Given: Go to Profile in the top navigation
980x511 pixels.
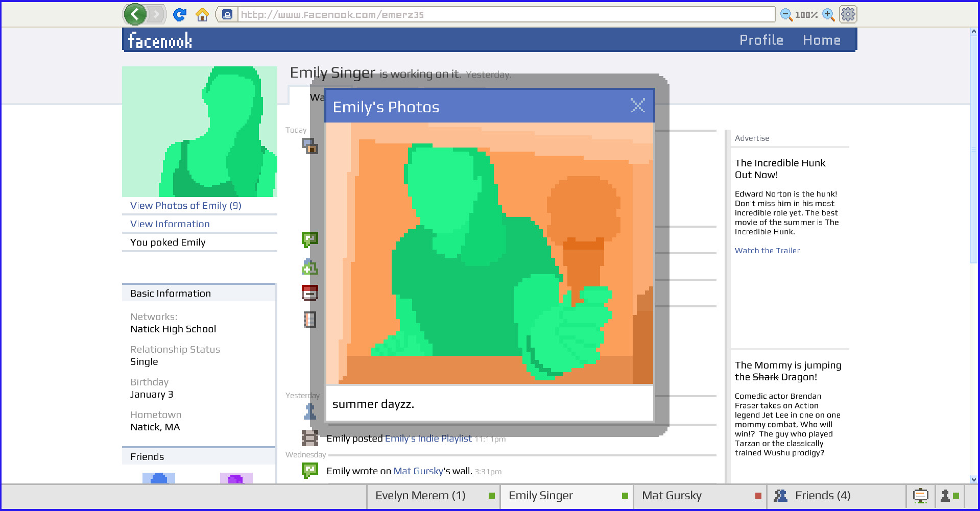Looking at the screenshot, I should pos(761,40).
